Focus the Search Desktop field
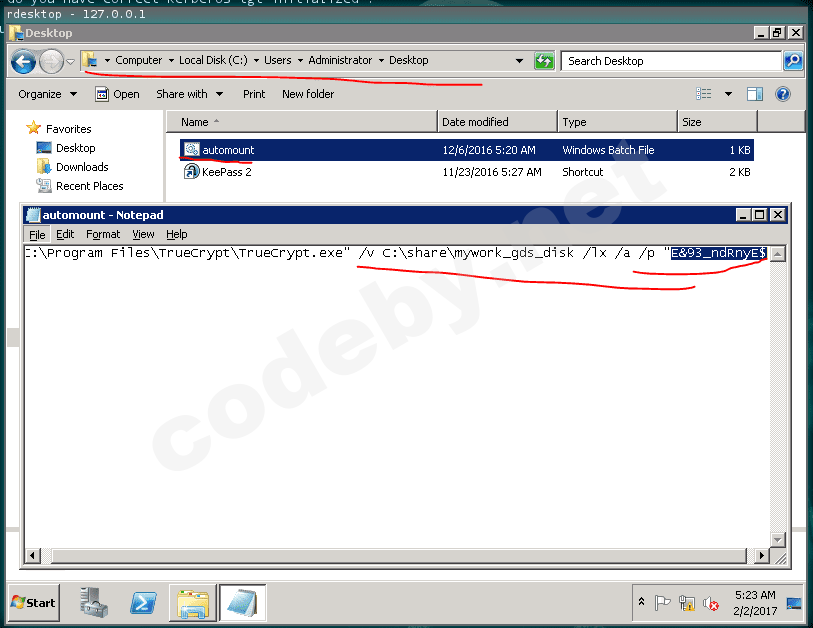The width and height of the screenshot is (813, 628). coord(670,61)
